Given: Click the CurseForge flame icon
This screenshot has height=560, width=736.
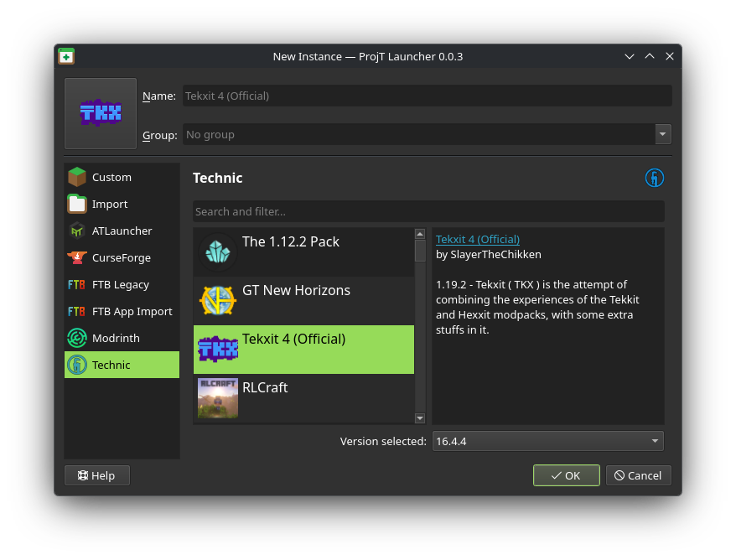Looking at the screenshot, I should coord(76,257).
